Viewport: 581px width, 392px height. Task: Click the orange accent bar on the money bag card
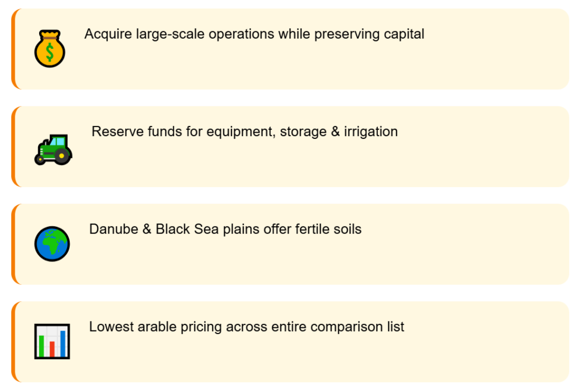13,49
